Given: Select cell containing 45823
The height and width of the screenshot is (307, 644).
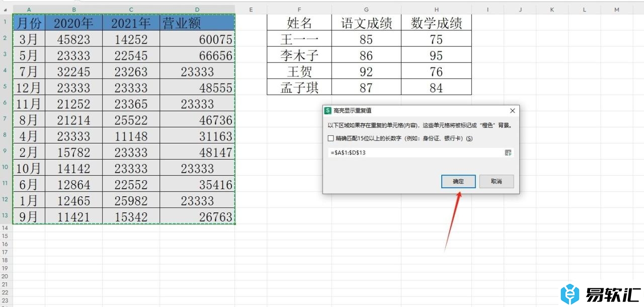Looking at the screenshot, I should [x=74, y=39].
